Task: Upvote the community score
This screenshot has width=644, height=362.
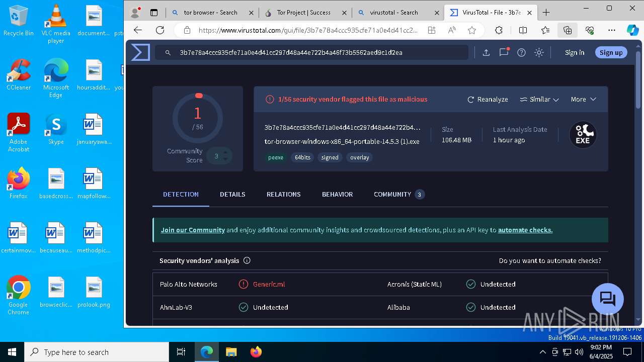Action: [x=226, y=152]
